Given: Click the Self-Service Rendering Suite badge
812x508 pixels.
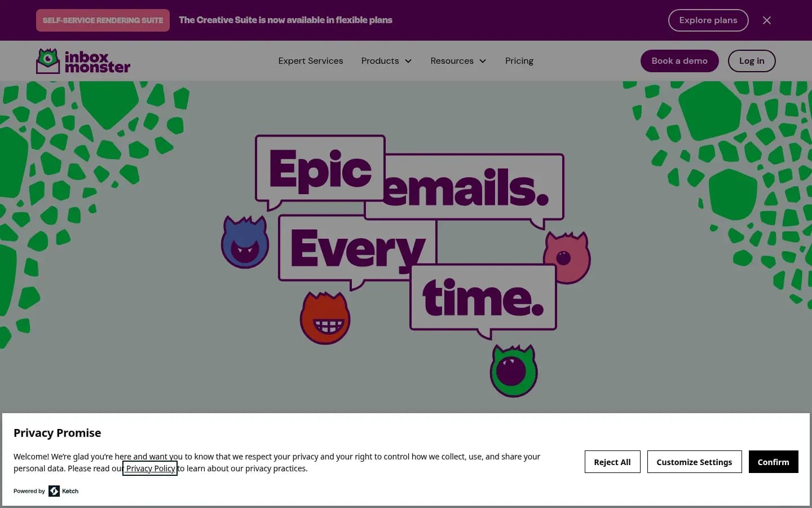Looking at the screenshot, I should point(103,20).
